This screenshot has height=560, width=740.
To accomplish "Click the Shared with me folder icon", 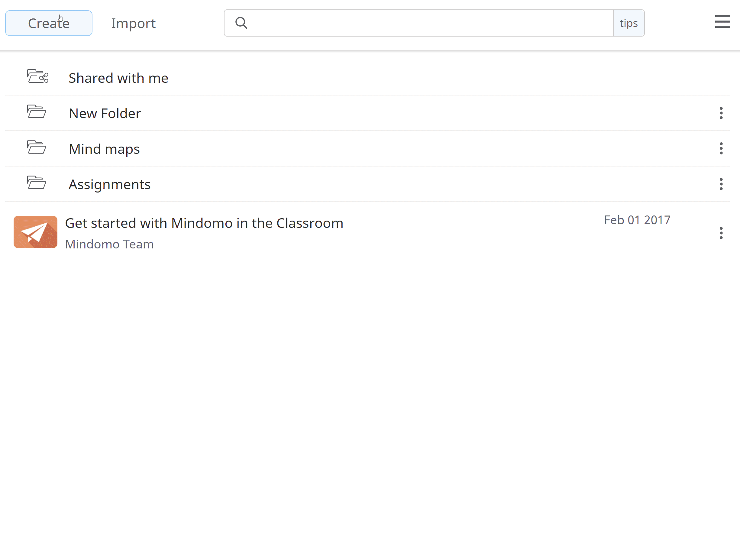I will tap(37, 76).
